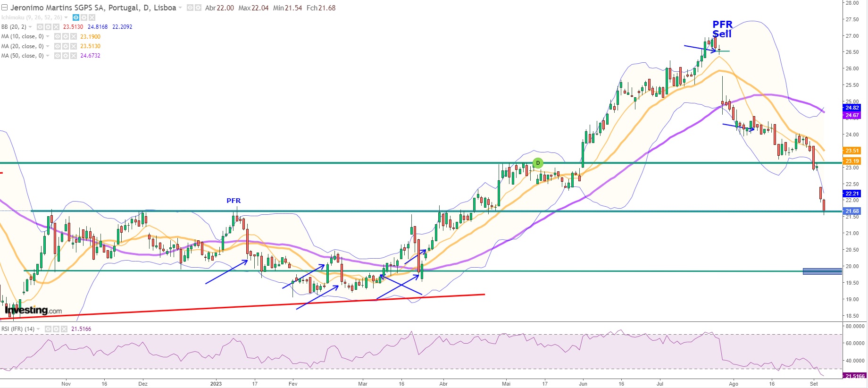Hide the MA (20, close, 0) line

[57, 46]
